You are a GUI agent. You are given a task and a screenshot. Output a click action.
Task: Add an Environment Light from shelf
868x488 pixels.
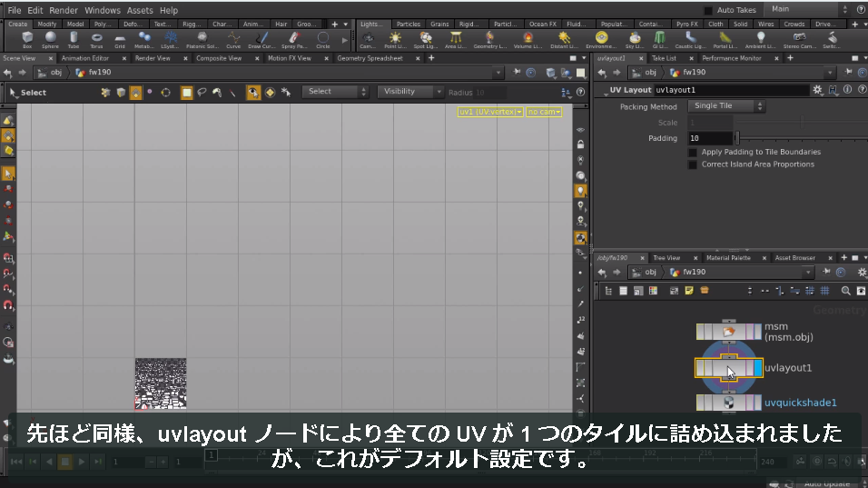coord(601,39)
